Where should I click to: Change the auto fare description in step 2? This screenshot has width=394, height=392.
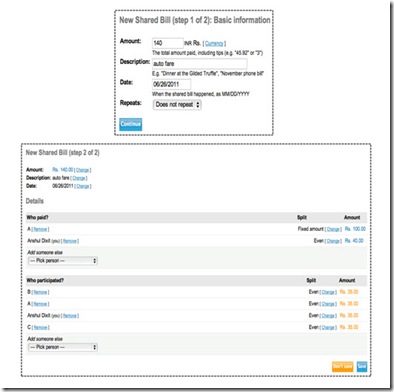79,178
